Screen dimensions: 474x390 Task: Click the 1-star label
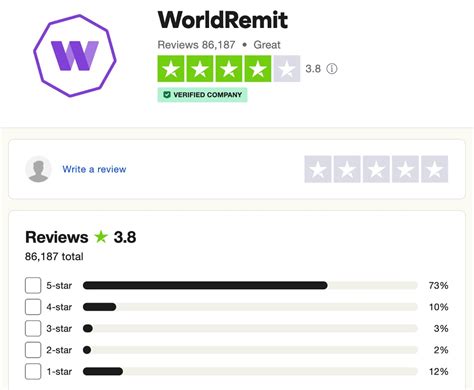tap(59, 372)
